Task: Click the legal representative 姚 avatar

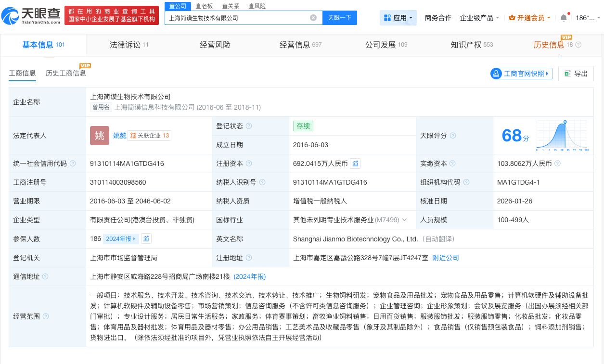Action: tap(100, 136)
